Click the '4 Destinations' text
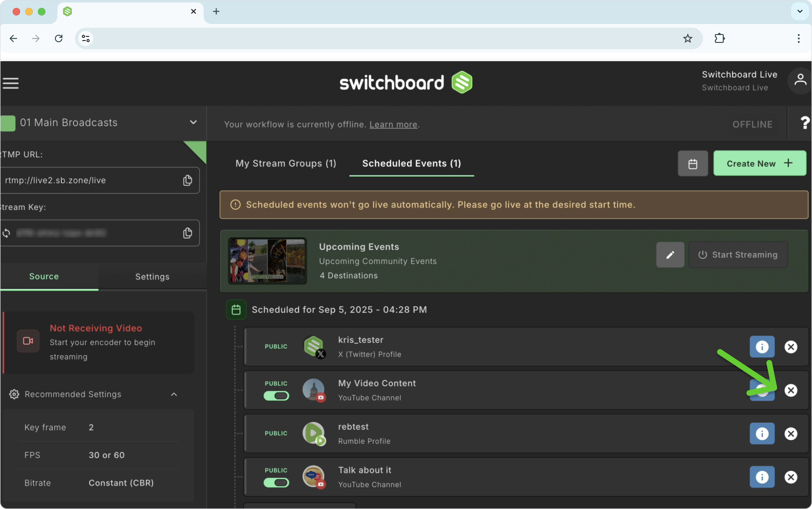 (349, 276)
